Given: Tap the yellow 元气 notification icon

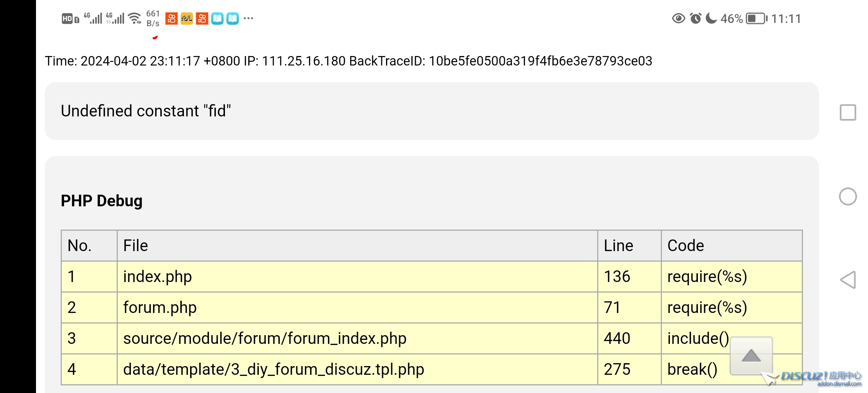Looking at the screenshot, I should pos(186,19).
